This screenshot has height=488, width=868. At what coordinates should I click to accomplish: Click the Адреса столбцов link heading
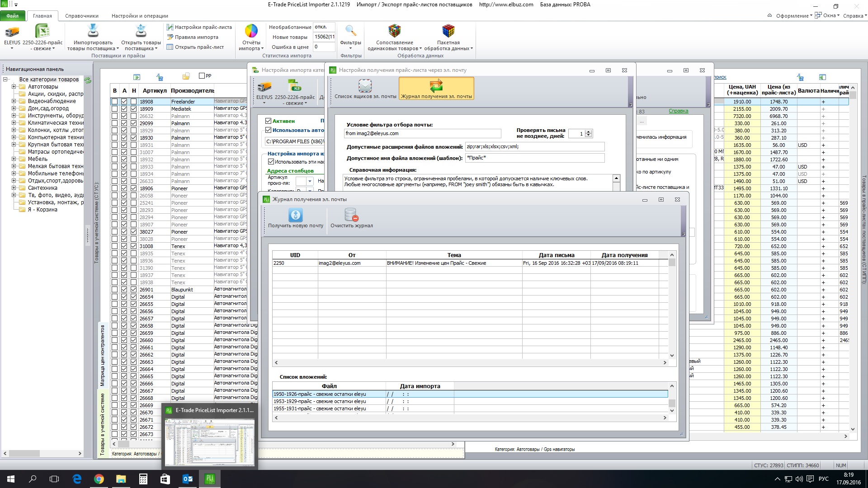tap(290, 171)
